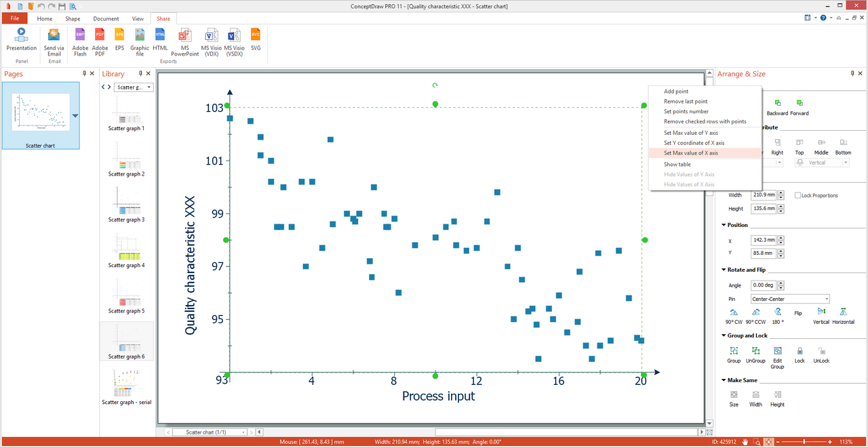Click the Save icon in the quick access toolbar

tap(62, 6)
